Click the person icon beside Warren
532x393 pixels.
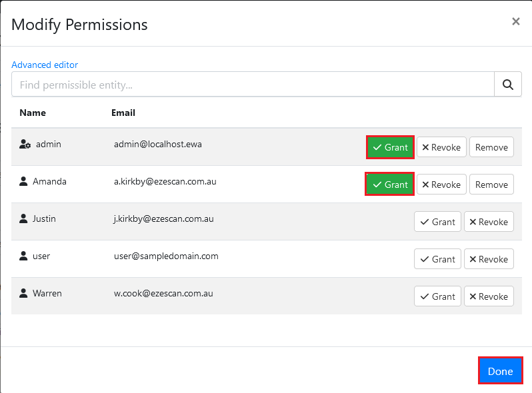tap(23, 293)
